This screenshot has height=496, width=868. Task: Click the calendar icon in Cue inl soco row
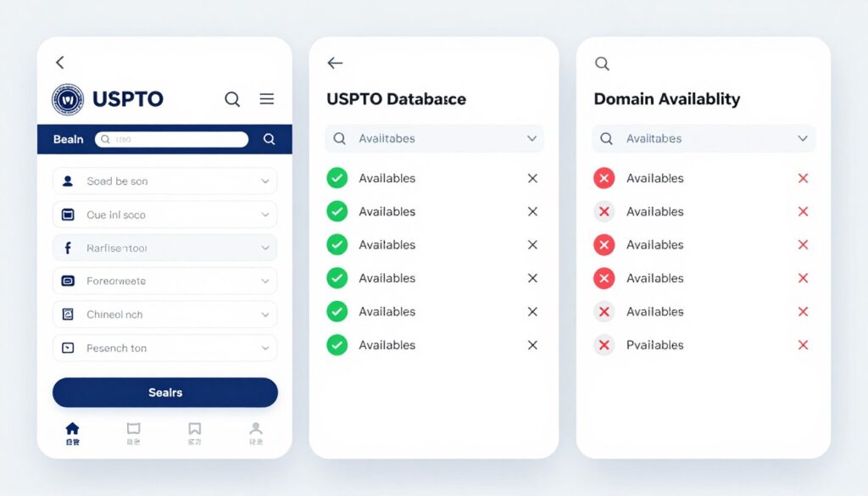point(68,215)
